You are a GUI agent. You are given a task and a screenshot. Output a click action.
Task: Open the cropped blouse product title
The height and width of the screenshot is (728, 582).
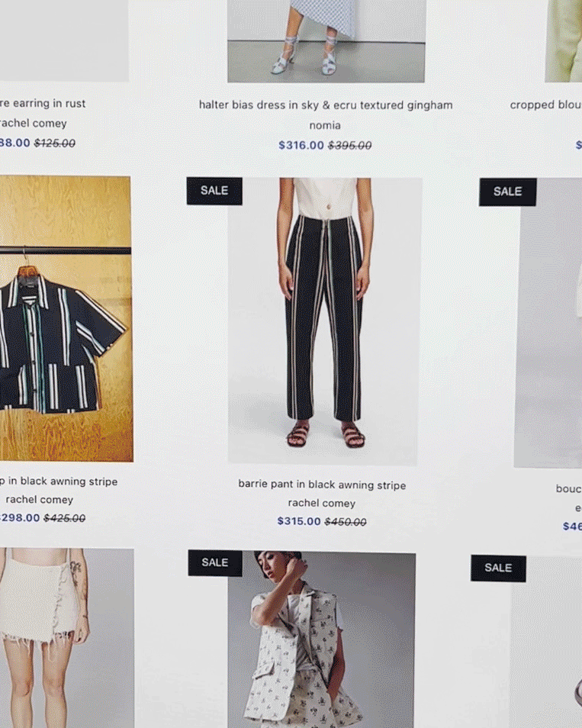tap(546, 105)
